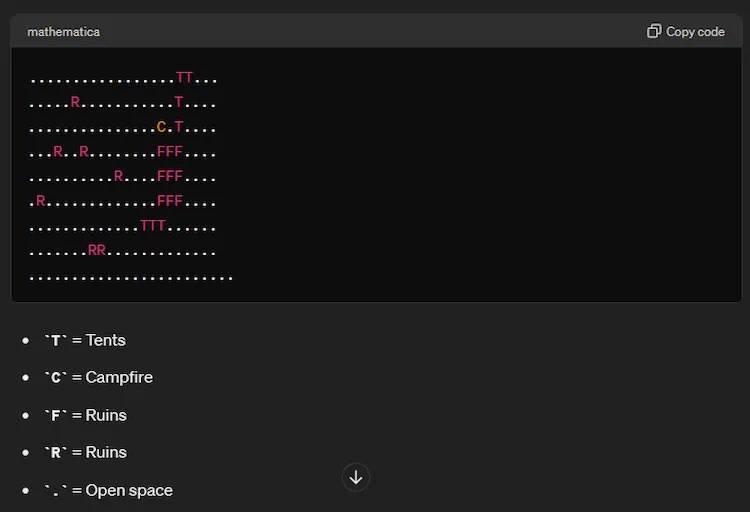Click the inline code T in the legend
This screenshot has width=750, height=512.
click(x=55, y=341)
